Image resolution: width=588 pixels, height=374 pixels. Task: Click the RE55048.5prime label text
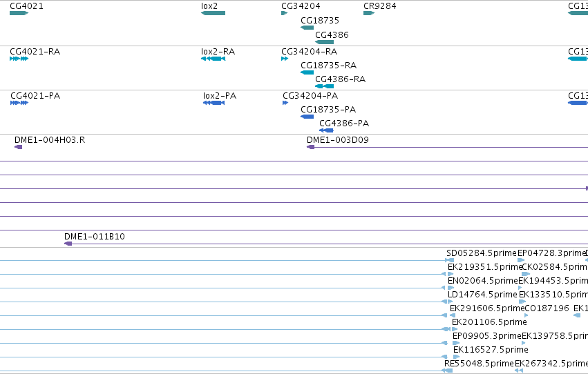coord(479,364)
